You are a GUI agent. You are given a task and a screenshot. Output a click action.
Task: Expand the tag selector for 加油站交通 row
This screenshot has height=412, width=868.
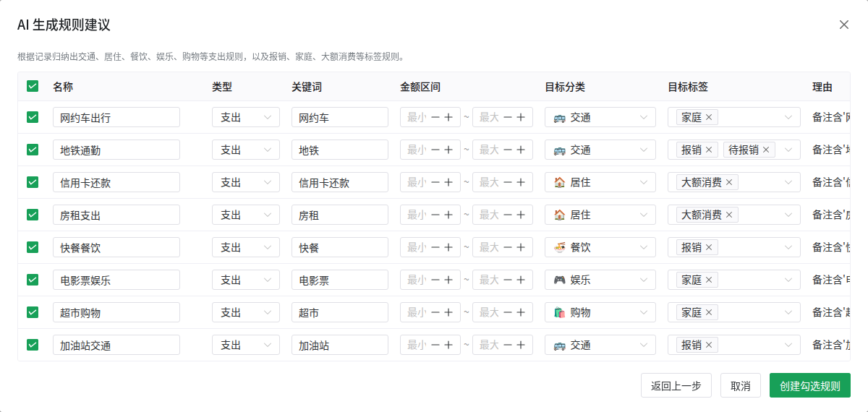(788, 345)
